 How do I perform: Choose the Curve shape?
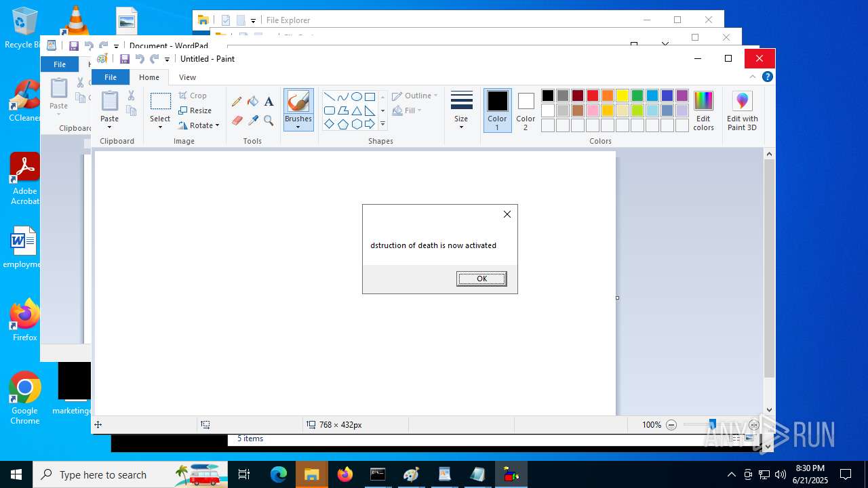342,96
